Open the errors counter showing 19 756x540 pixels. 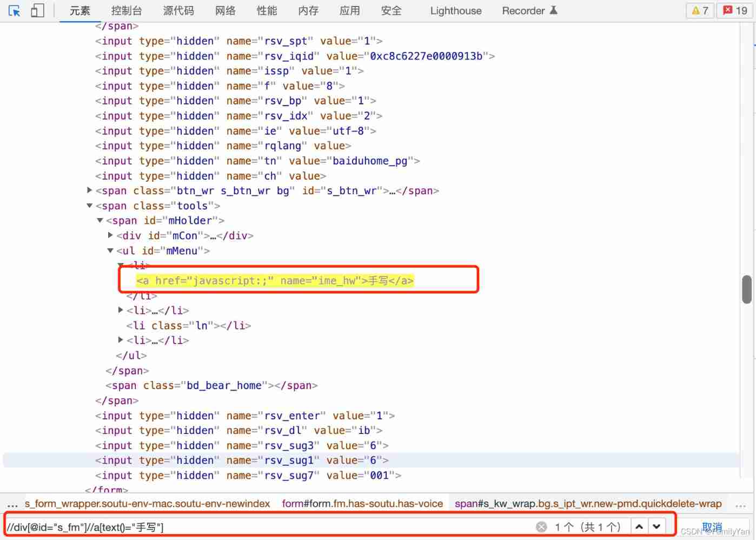click(735, 10)
